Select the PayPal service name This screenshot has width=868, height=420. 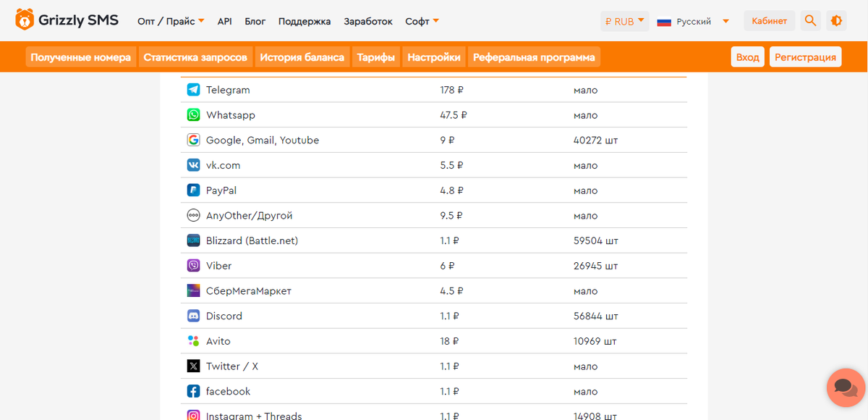click(x=221, y=190)
